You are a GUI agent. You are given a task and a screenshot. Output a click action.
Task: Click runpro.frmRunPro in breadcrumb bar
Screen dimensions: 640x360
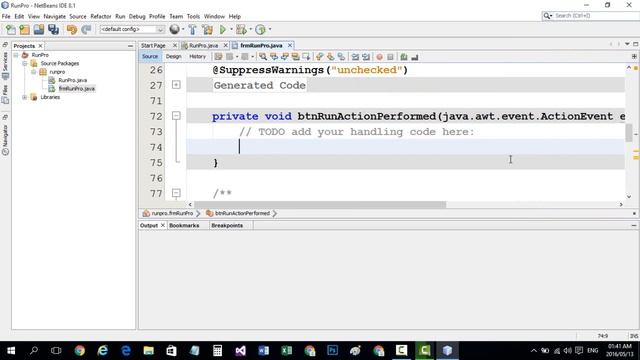(x=172, y=213)
